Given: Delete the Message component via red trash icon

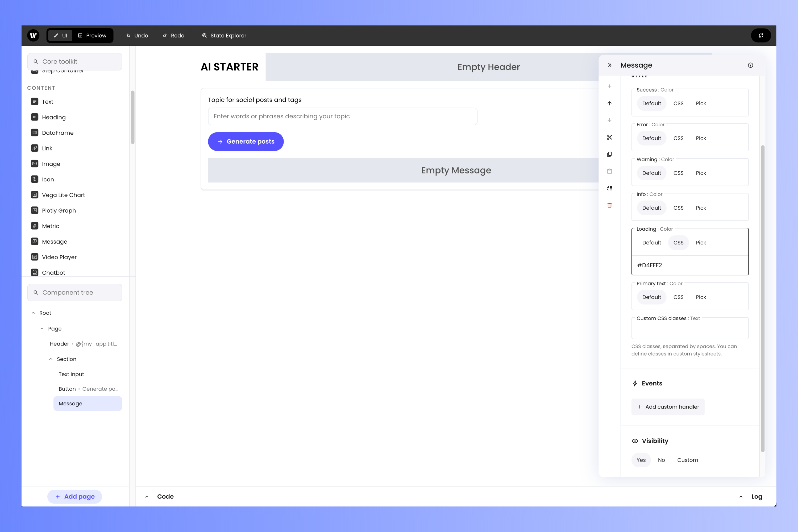Looking at the screenshot, I should coord(610,205).
